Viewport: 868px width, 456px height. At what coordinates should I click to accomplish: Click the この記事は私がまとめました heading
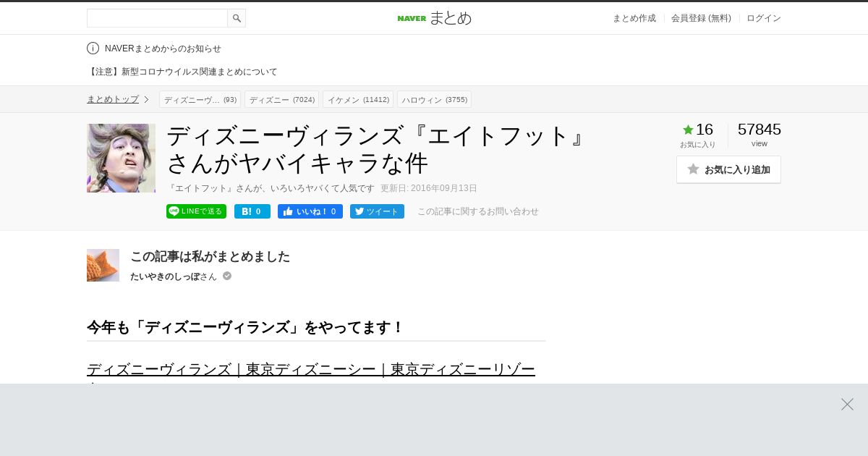pos(210,256)
